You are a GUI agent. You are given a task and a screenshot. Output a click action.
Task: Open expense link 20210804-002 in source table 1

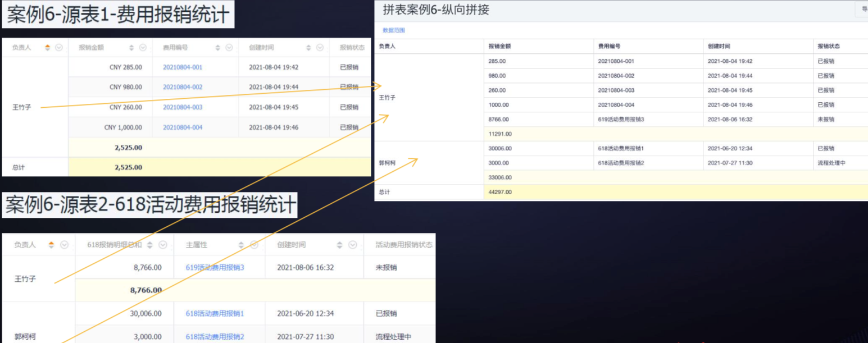(183, 87)
